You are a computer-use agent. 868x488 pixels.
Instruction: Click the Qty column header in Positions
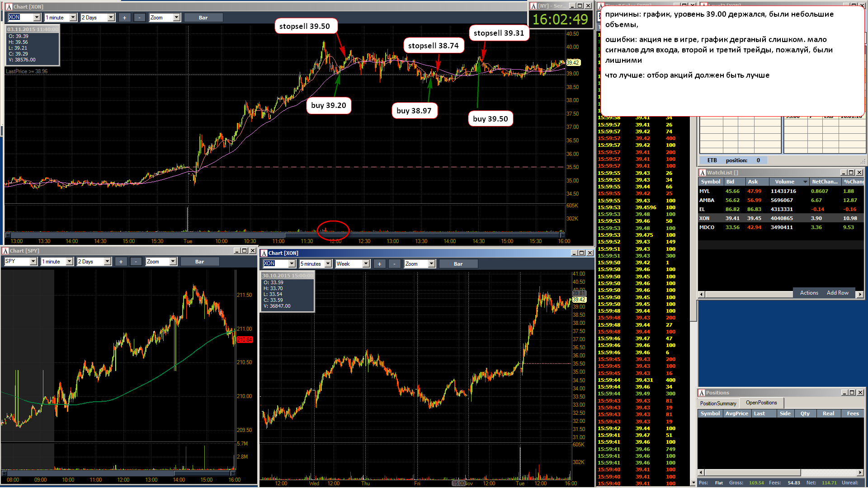pyautogui.click(x=805, y=413)
